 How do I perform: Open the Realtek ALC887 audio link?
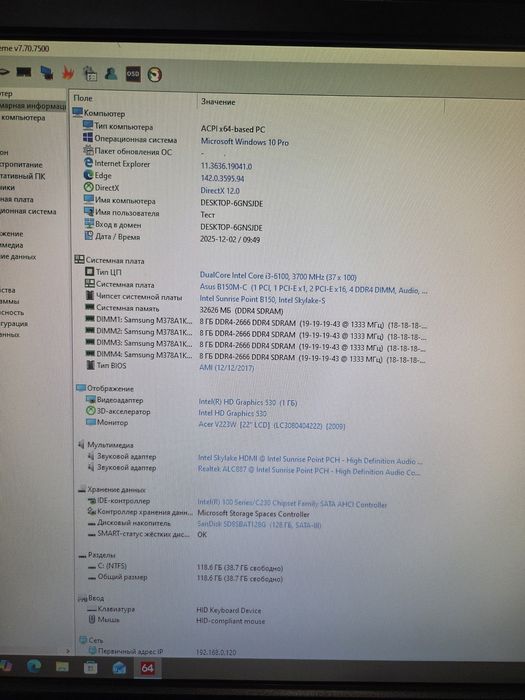tap(309, 471)
